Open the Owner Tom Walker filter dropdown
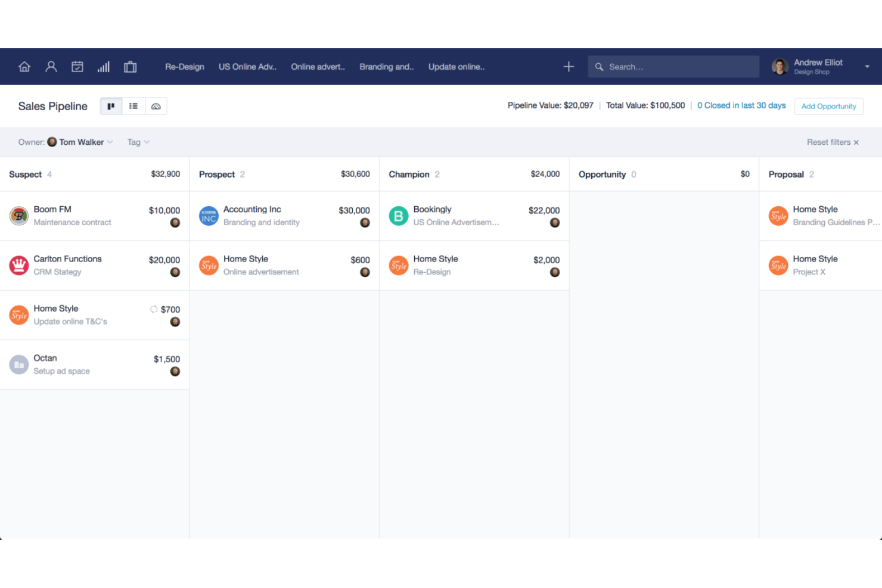 79,142
